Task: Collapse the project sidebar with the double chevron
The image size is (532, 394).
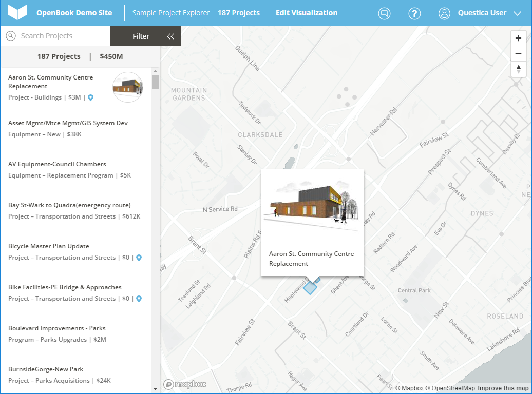Action: pyautogui.click(x=170, y=36)
